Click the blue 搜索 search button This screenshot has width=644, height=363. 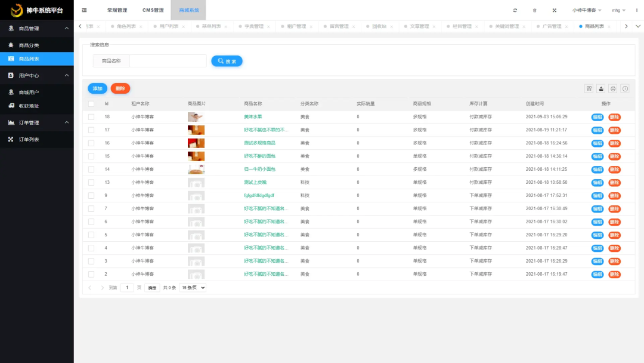tap(227, 61)
